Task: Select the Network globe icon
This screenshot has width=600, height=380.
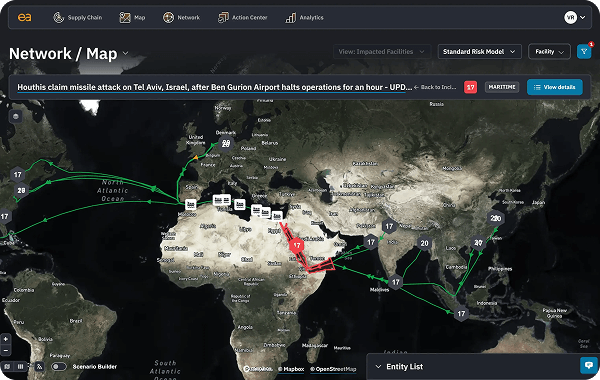Action: tap(168, 18)
